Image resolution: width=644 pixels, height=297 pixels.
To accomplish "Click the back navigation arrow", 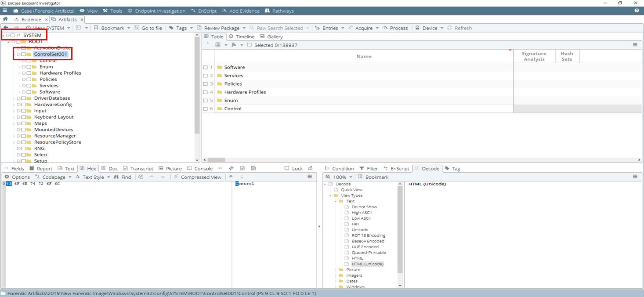I will click(6, 28).
